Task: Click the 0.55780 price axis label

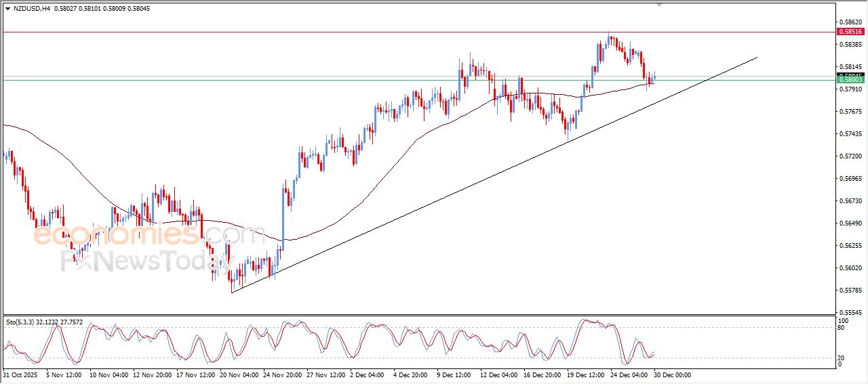Action: (850, 291)
